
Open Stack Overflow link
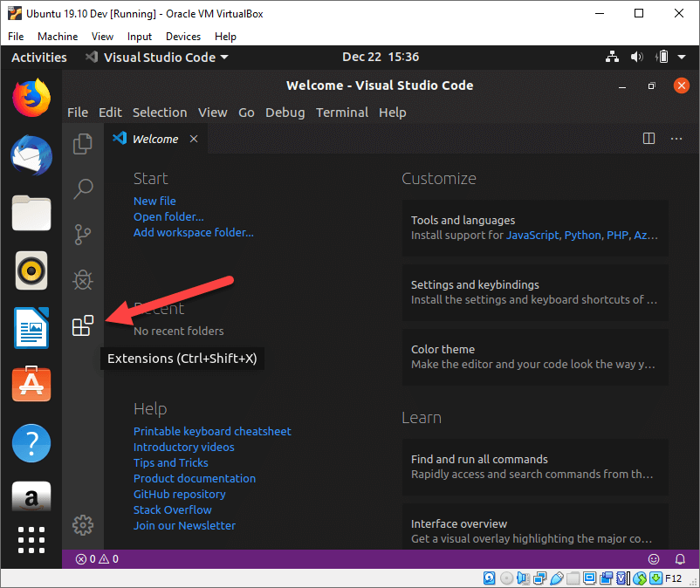[173, 510]
